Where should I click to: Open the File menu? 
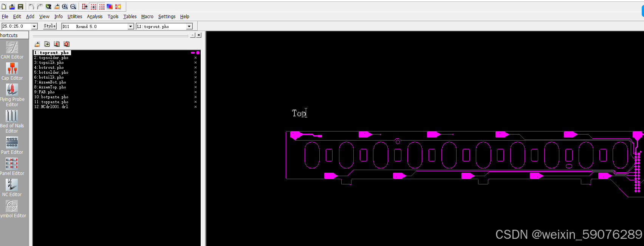(5, 17)
